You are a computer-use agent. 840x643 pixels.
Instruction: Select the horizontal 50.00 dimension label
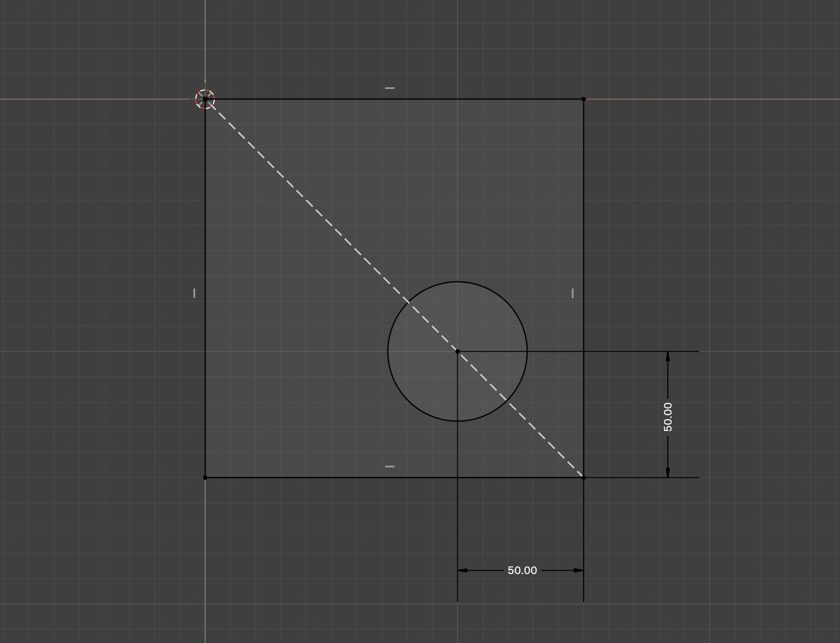point(522,570)
